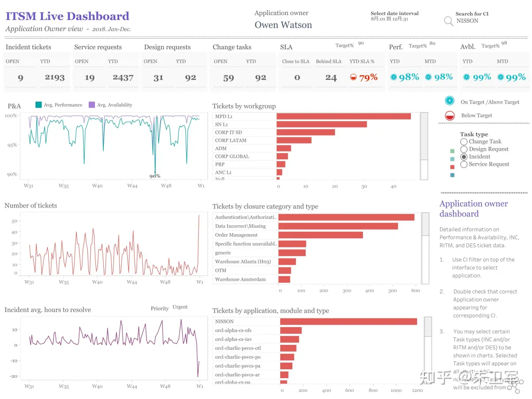532x399 pixels.
Task: Click the Avg. Availability purple legend swatch
Action: (92, 105)
